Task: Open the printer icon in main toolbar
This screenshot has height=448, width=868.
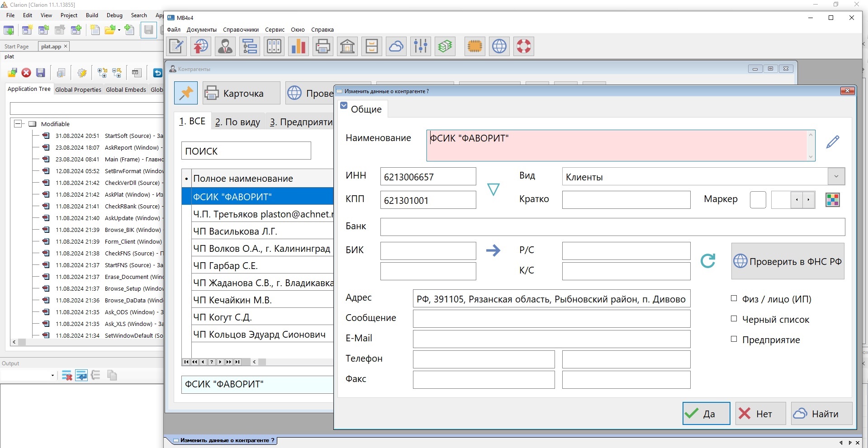Action: [x=323, y=46]
